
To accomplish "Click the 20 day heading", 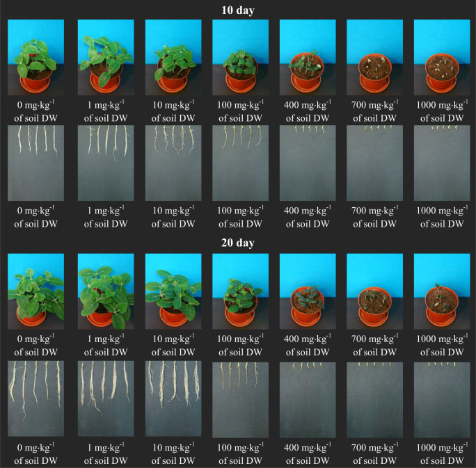I will [238, 243].
